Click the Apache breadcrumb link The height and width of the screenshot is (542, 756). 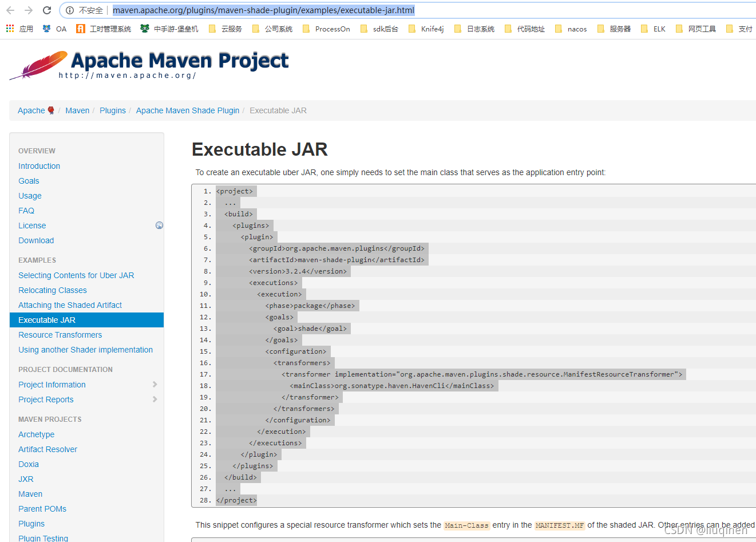click(31, 110)
